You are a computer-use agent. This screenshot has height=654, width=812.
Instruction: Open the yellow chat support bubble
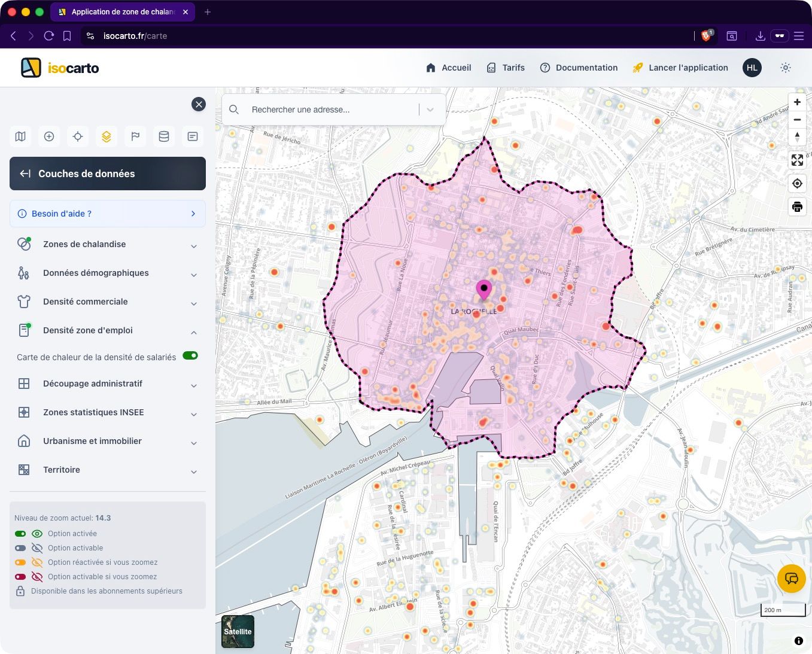(791, 579)
